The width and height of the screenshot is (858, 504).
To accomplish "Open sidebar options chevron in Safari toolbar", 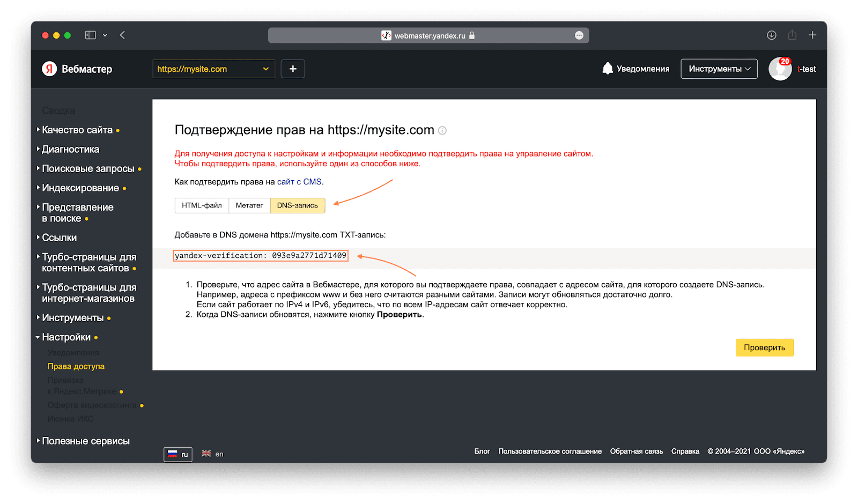I will pyautogui.click(x=105, y=35).
